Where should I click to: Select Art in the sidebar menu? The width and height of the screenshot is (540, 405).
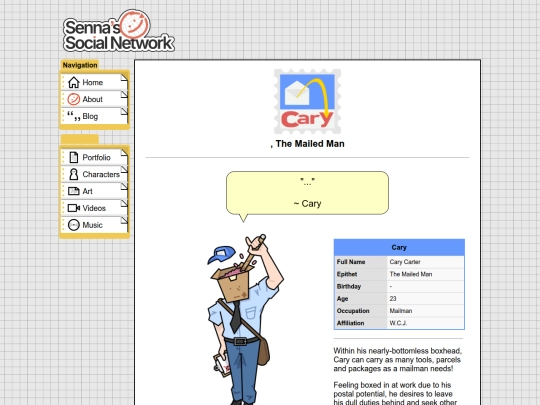click(x=94, y=191)
